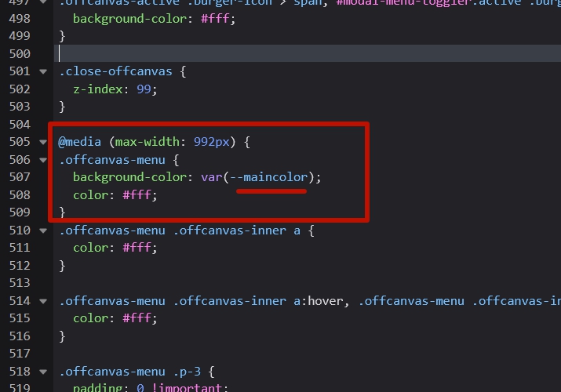Click the 99 value of z-index
The height and width of the screenshot is (392, 561).
click(144, 89)
